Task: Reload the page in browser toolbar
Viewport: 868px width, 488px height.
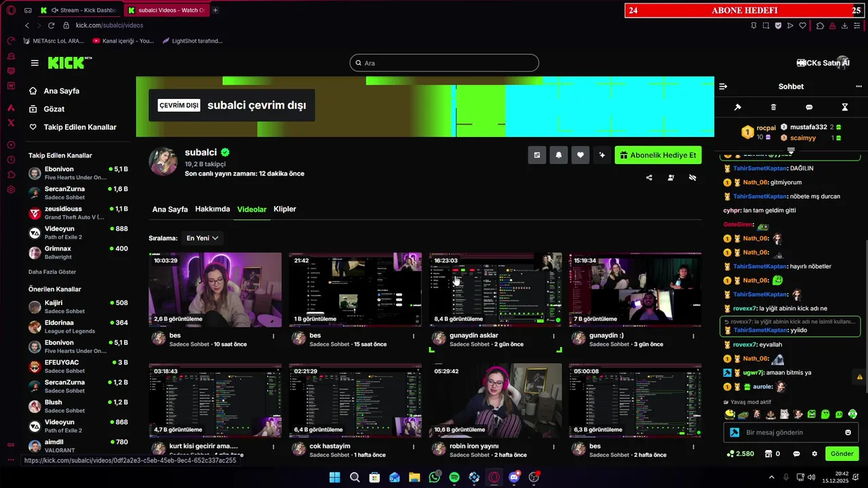Action: pos(51,25)
